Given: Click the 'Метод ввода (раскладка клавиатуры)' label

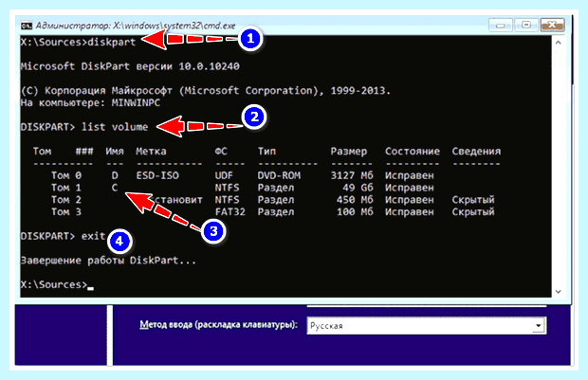Looking at the screenshot, I should pyautogui.click(x=218, y=324).
